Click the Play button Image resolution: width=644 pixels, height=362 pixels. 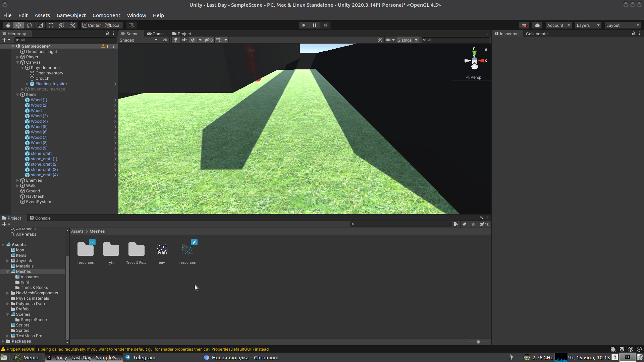[x=304, y=25]
